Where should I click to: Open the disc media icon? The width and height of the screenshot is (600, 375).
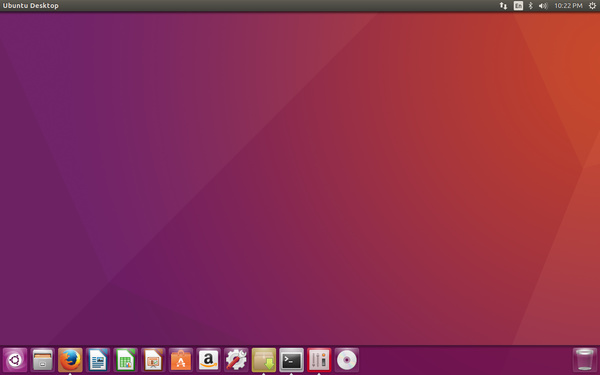(x=347, y=360)
